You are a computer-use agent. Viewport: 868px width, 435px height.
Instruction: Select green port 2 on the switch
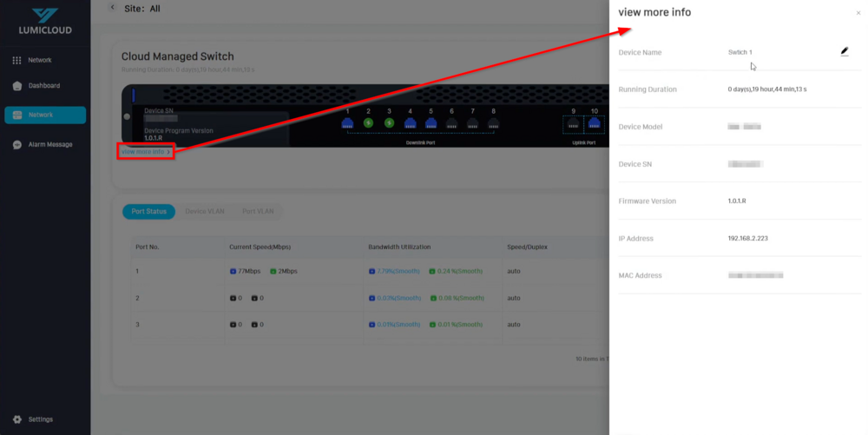(x=368, y=123)
